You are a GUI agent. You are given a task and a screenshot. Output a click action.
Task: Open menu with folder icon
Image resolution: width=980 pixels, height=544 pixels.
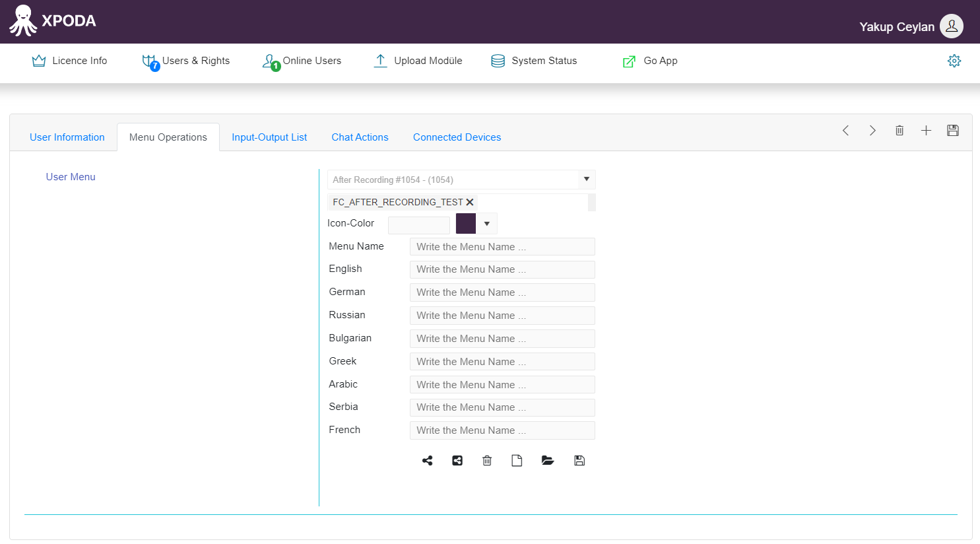tap(548, 461)
